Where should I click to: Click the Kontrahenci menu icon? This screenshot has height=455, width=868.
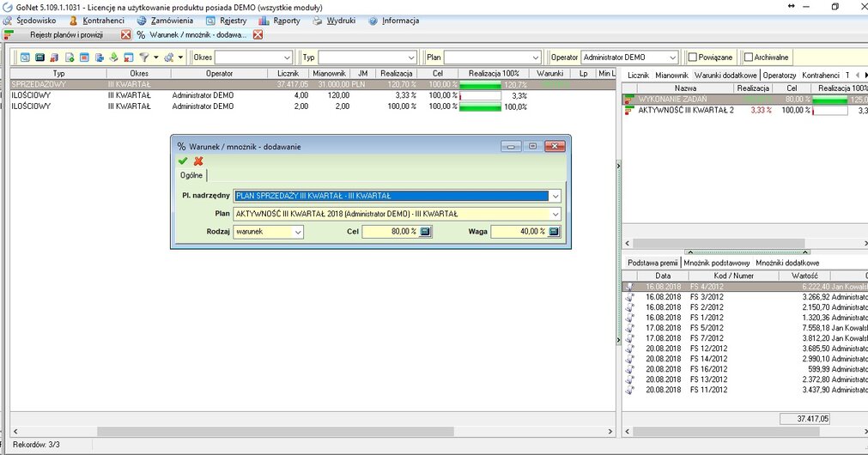click(x=74, y=21)
